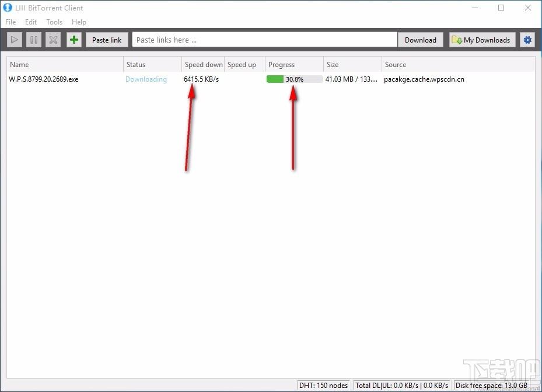
Task: Click the Disk free space status entry
Action: 491,385
